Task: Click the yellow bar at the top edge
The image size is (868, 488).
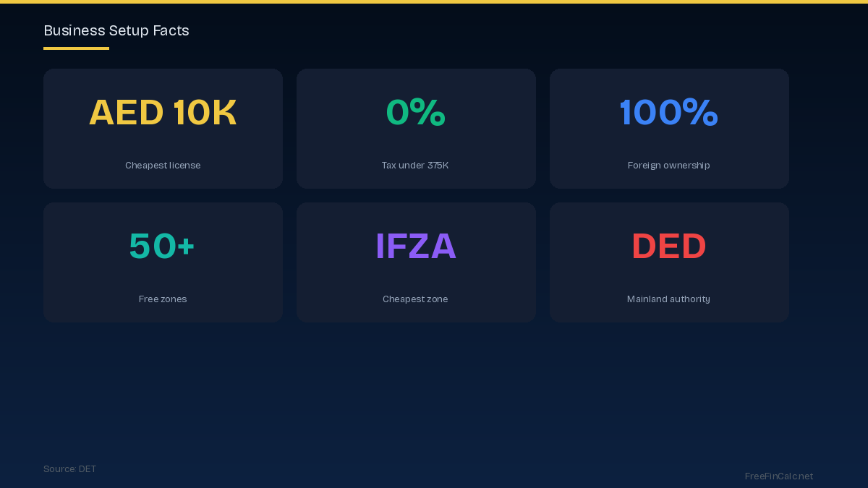Action: click(434, 1)
